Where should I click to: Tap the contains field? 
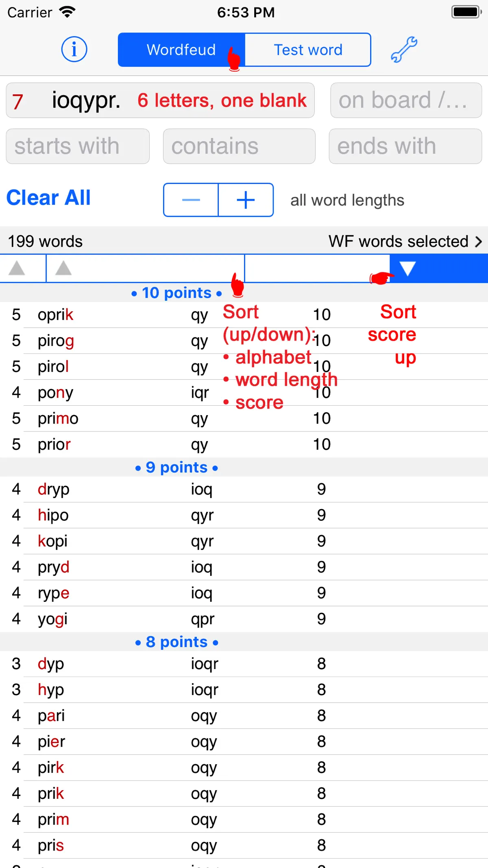[x=239, y=146]
